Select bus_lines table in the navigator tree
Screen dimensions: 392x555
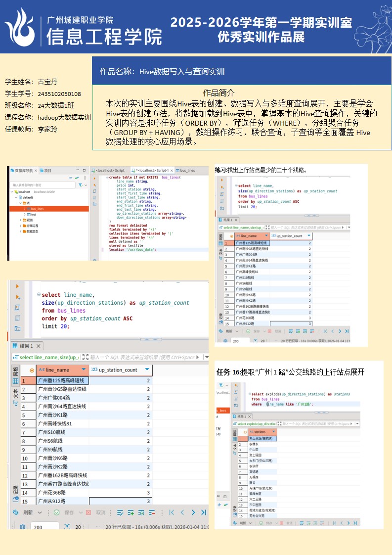click(x=37, y=209)
